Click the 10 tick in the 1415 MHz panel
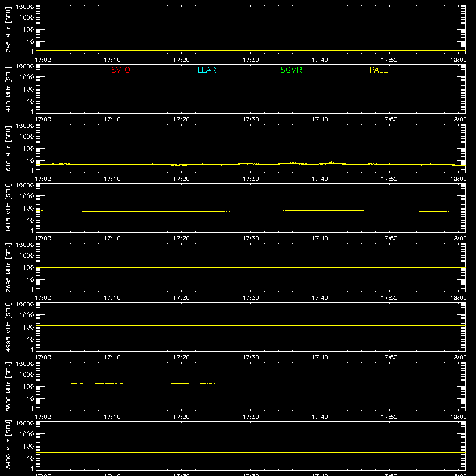This screenshot has height=476, width=476. pos(30,220)
